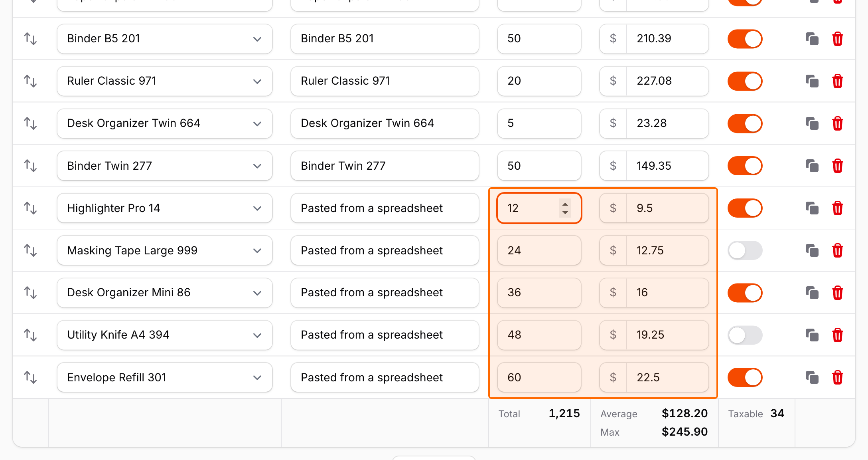868x460 pixels.
Task: Open Utility Knife A4 394 product dropdown
Action: [165, 335]
